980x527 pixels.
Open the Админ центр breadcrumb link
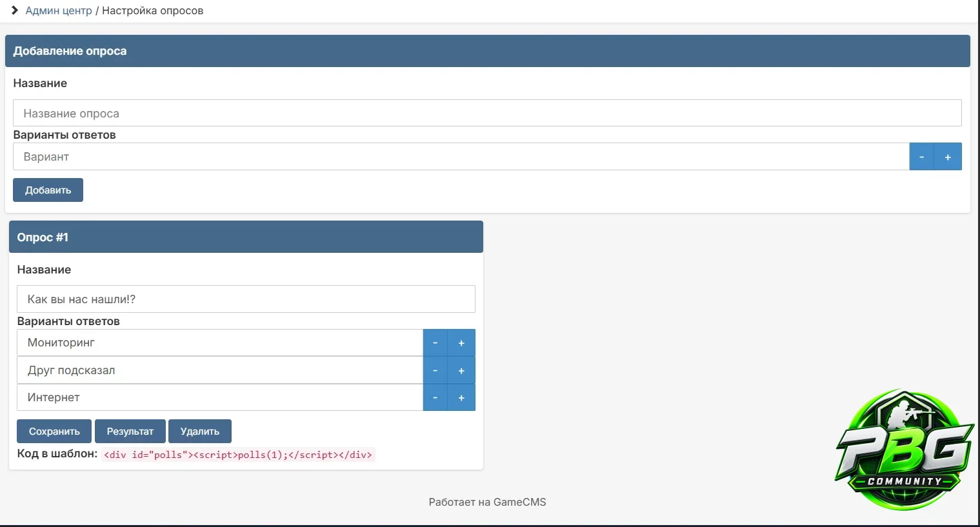pos(59,10)
